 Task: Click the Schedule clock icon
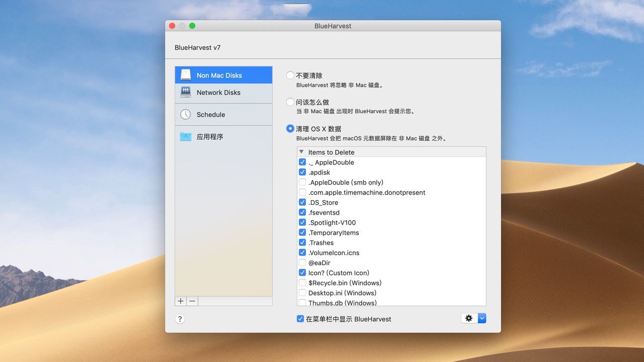click(186, 115)
